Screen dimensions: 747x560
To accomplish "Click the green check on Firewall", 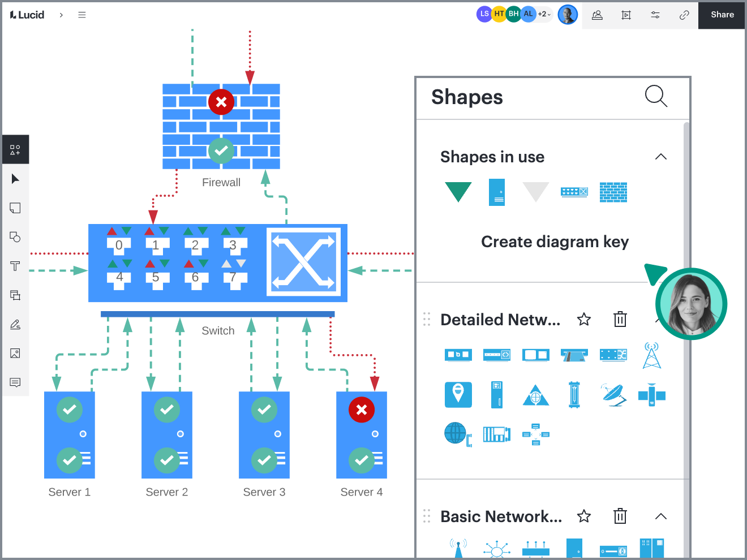I will (221, 150).
